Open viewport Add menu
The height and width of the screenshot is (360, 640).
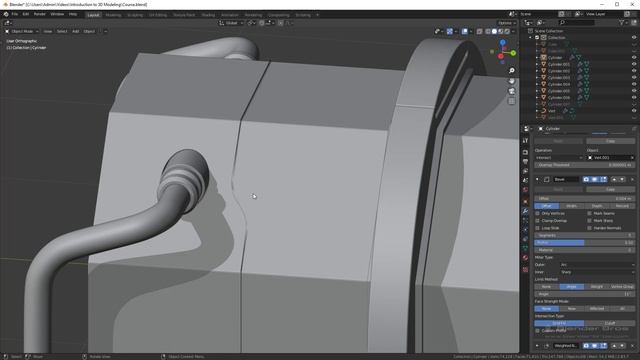(76, 31)
